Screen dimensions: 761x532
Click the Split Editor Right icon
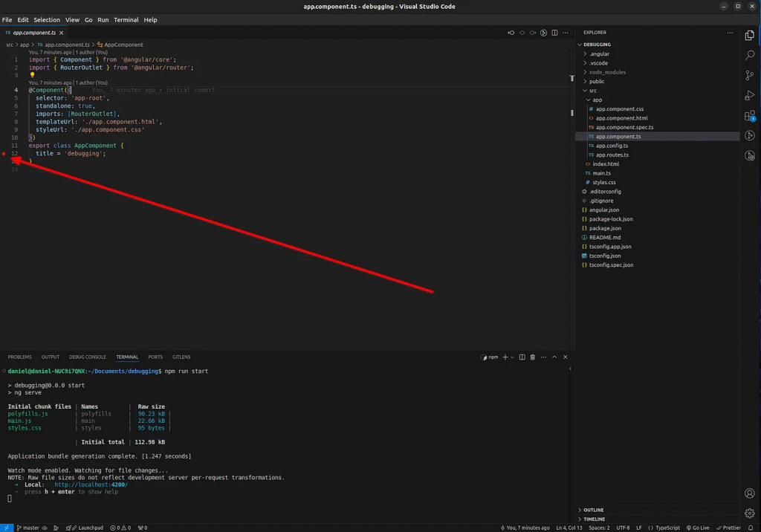tap(554, 33)
